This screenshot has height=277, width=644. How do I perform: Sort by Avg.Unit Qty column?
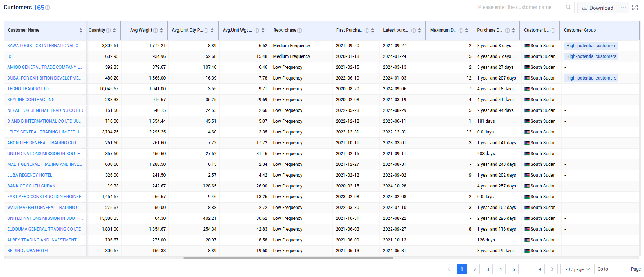(212, 30)
